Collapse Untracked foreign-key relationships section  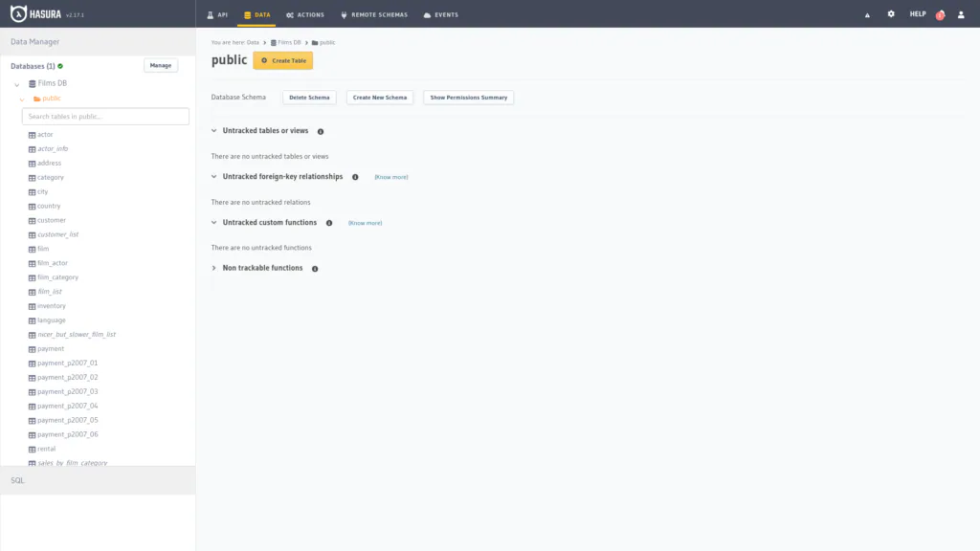pyautogui.click(x=213, y=176)
